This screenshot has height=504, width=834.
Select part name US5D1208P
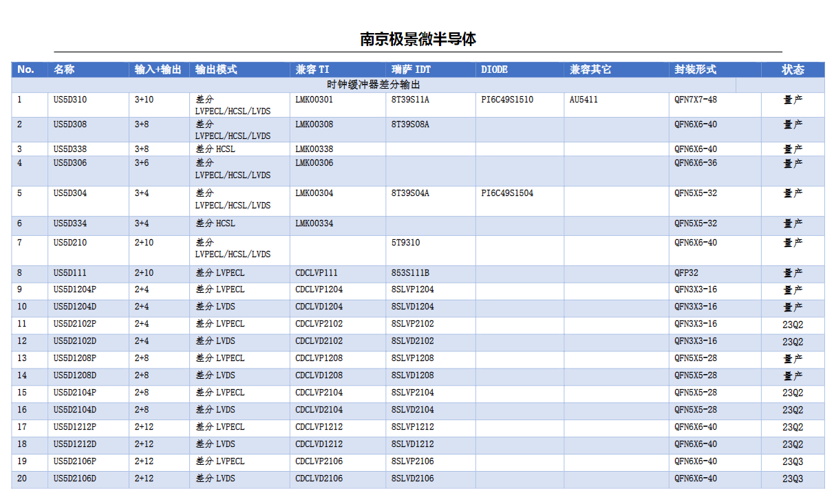point(75,358)
